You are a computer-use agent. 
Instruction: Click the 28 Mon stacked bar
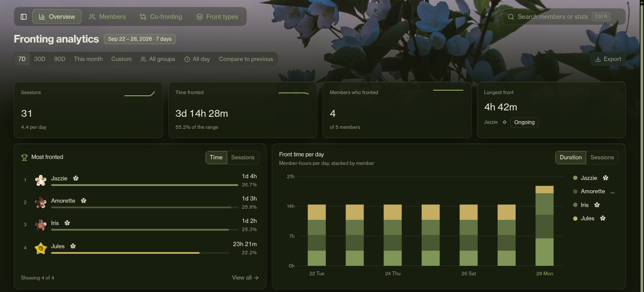click(544, 226)
